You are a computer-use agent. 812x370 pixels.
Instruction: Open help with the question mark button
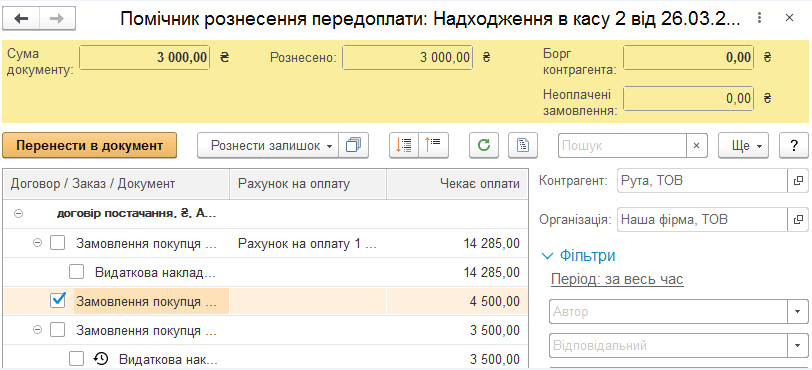coord(793,146)
